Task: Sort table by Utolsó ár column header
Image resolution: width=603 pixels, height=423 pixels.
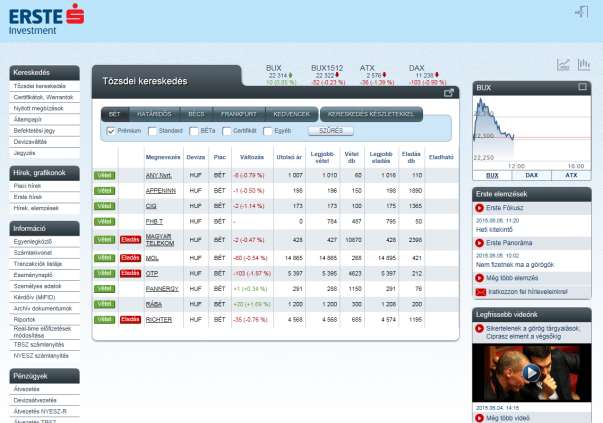Action: click(289, 157)
